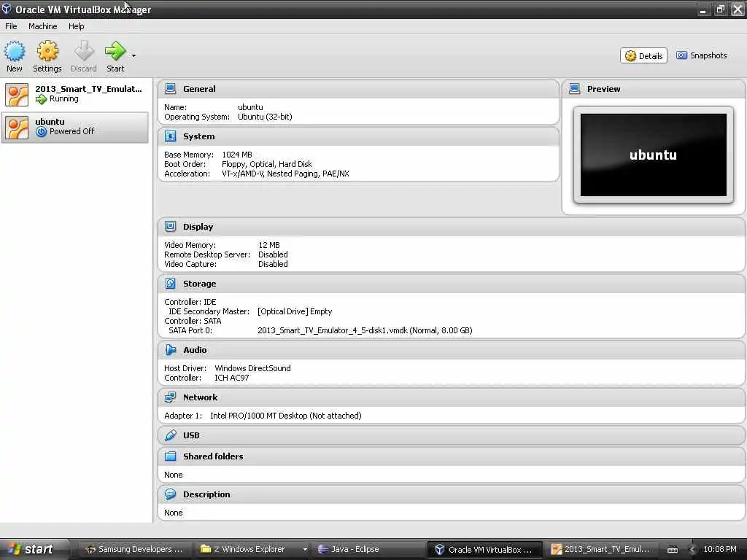
Task: Open the File menu
Action: tap(11, 26)
